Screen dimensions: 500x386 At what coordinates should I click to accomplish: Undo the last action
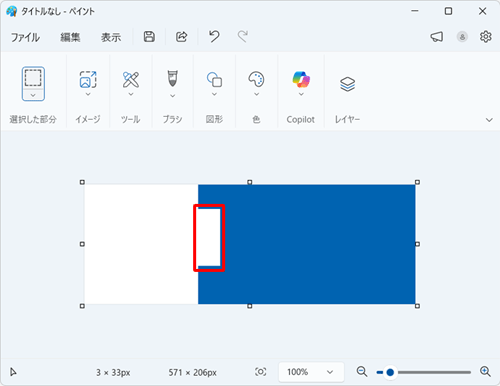click(x=214, y=36)
